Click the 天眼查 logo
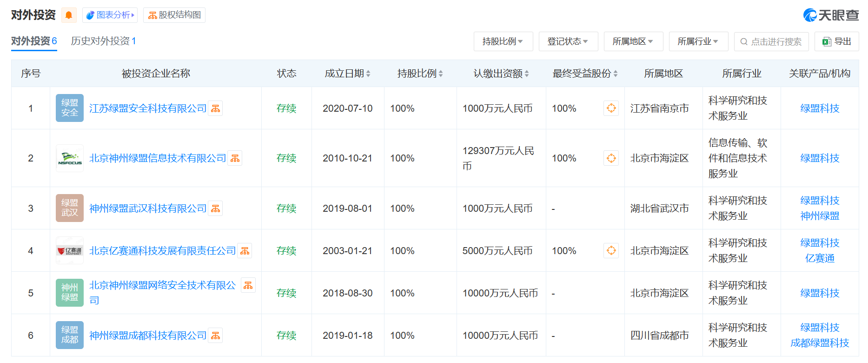This screenshot has width=868, height=363. pyautogui.click(x=831, y=15)
